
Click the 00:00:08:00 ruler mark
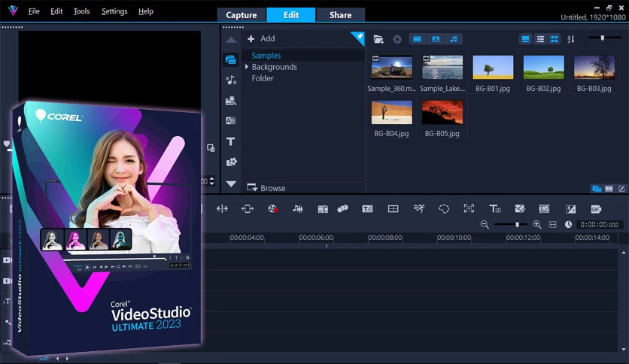[x=385, y=238]
